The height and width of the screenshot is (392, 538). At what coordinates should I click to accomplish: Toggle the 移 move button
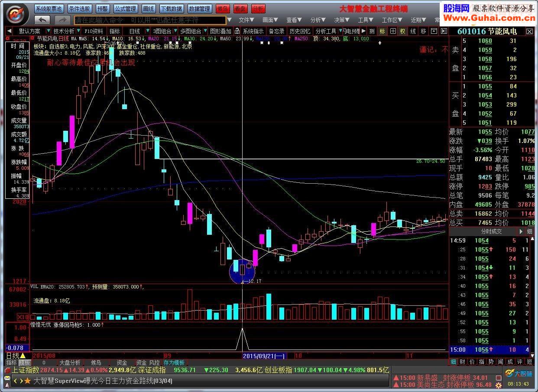tap(423, 31)
